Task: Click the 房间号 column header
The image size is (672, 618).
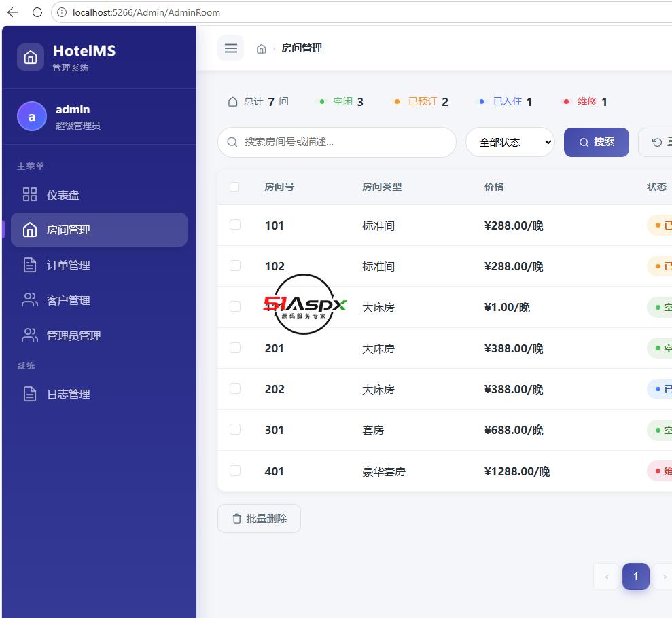Action: click(x=279, y=187)
